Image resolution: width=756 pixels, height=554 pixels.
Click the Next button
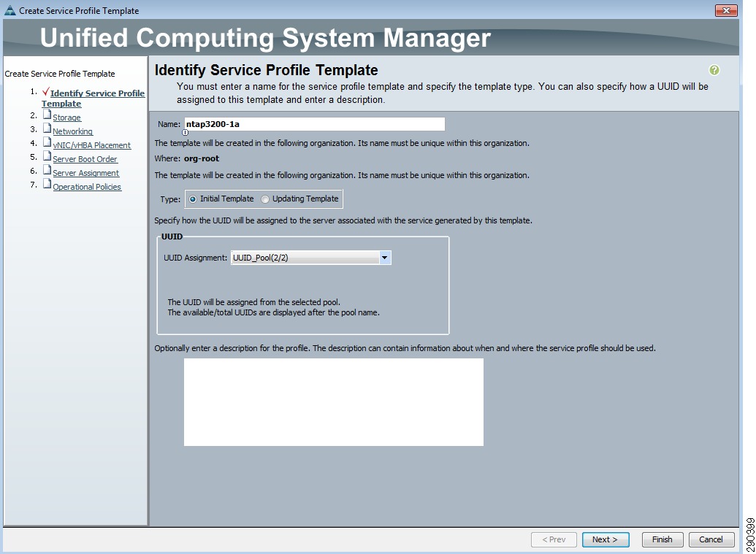point(606,539)
